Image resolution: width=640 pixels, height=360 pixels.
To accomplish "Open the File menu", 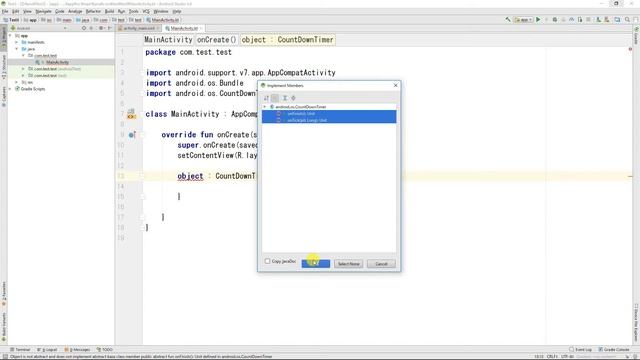I will point(5,11).
